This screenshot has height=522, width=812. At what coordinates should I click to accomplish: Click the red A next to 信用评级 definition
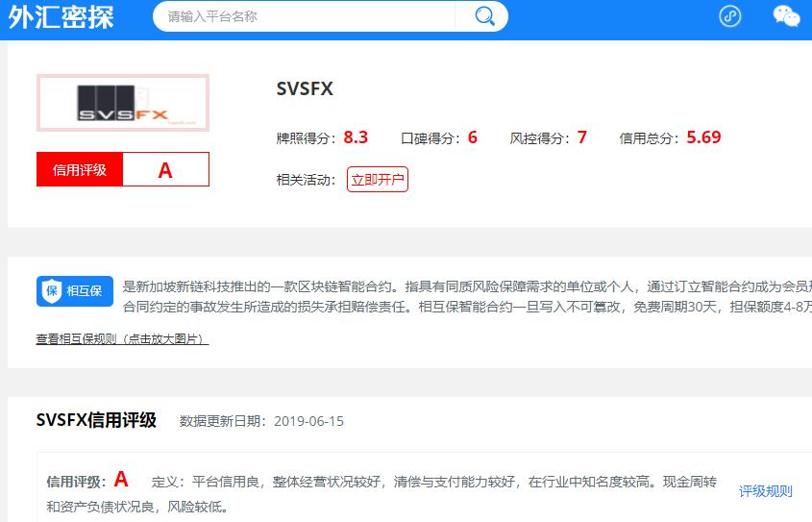121,479
